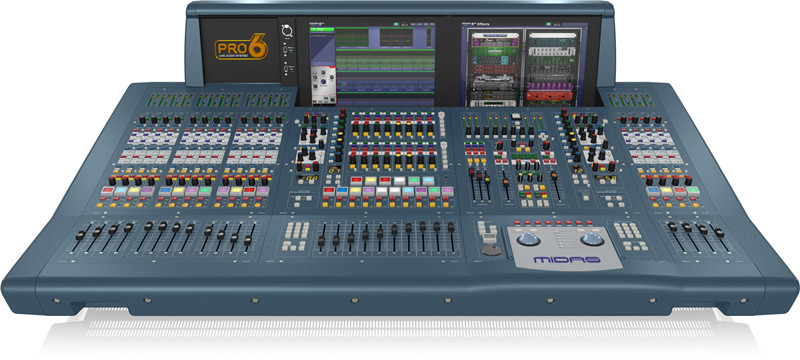The image size is (800, 360).
Task: Click the black jog wheel left of trackballs
Action: pyautogui.click(x=491, y=250)
